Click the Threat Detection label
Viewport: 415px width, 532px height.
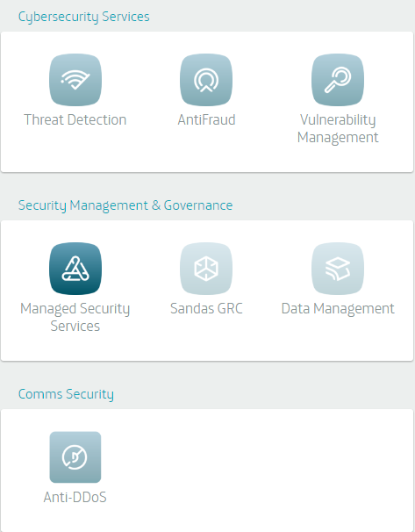pos(75,119)
